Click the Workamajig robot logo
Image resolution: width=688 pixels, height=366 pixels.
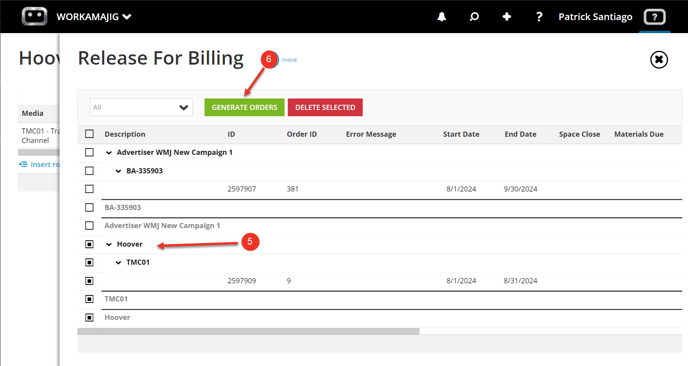coord(34,17)
